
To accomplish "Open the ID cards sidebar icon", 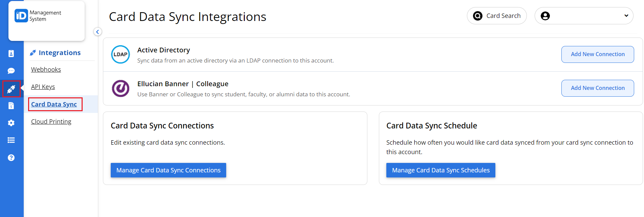I will [11, 53].
